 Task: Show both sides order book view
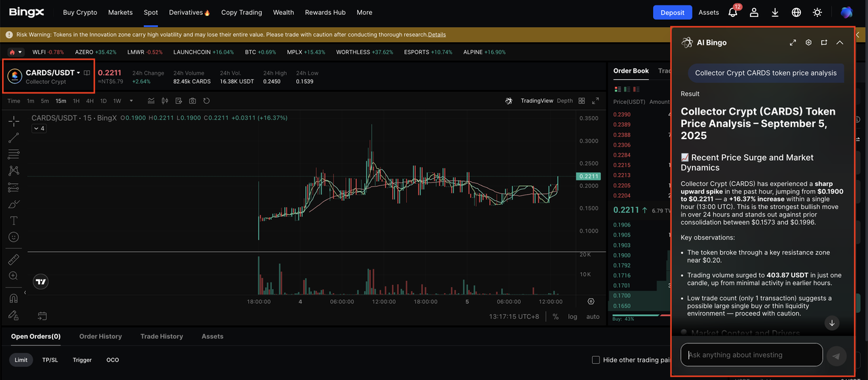click(x=618, y=88)
